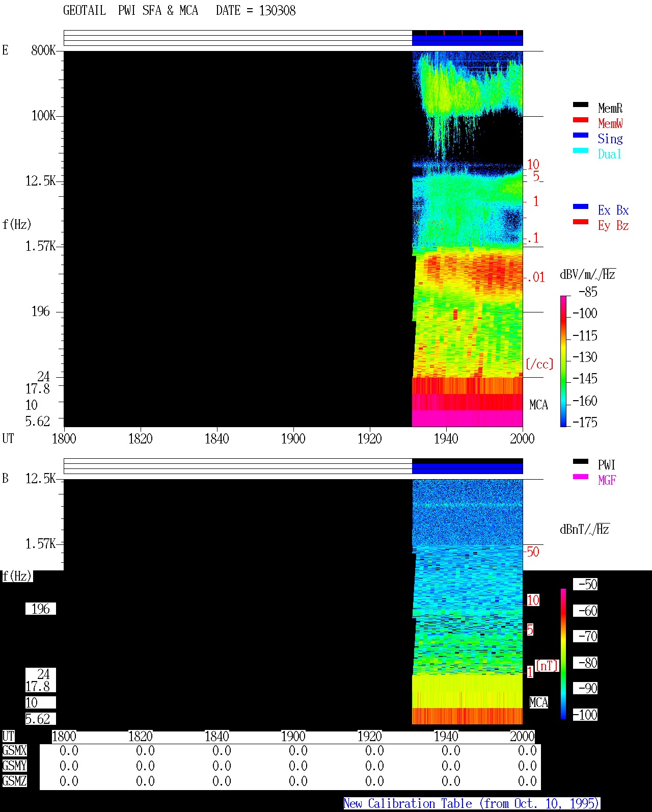
Task: Click the MemR legend text
Action: point(610,108)
